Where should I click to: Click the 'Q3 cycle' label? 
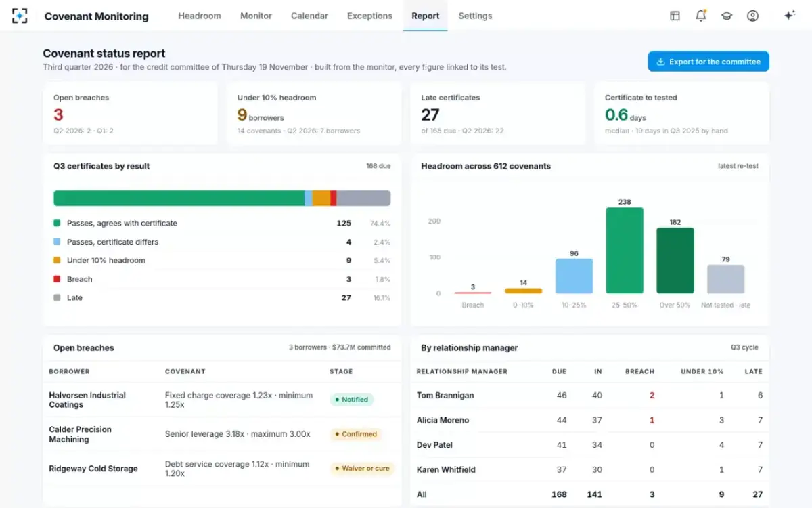pyautogui.click(x=744, y=347)
